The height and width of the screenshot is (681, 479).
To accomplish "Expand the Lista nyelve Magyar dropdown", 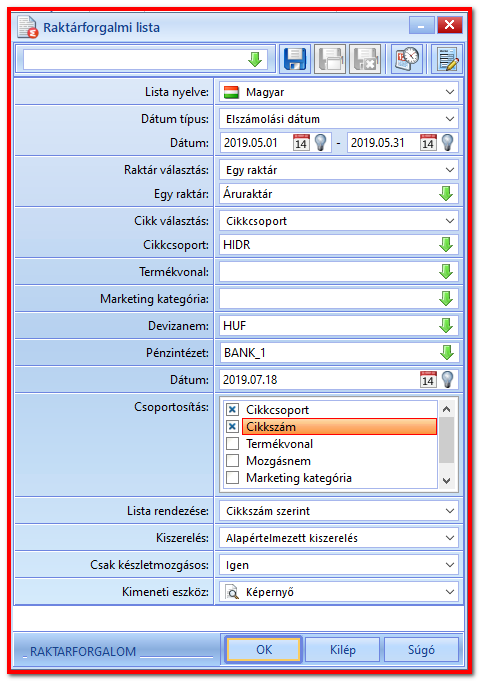I will [x=450, y=92].
